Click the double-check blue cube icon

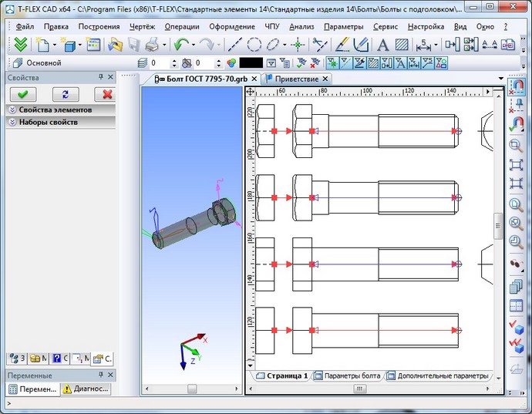(x=516, y=346)
